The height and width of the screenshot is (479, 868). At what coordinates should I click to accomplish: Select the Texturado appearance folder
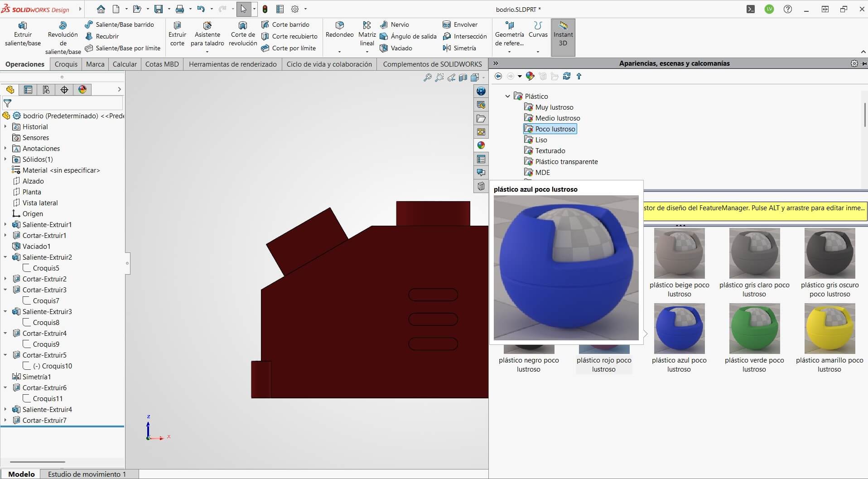pos(550,150)
